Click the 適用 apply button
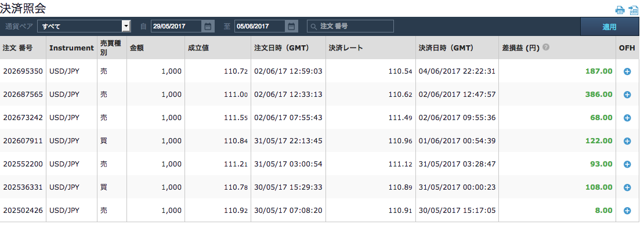The image size is (644, 228). pyautogui.click(x=609, y=27)
